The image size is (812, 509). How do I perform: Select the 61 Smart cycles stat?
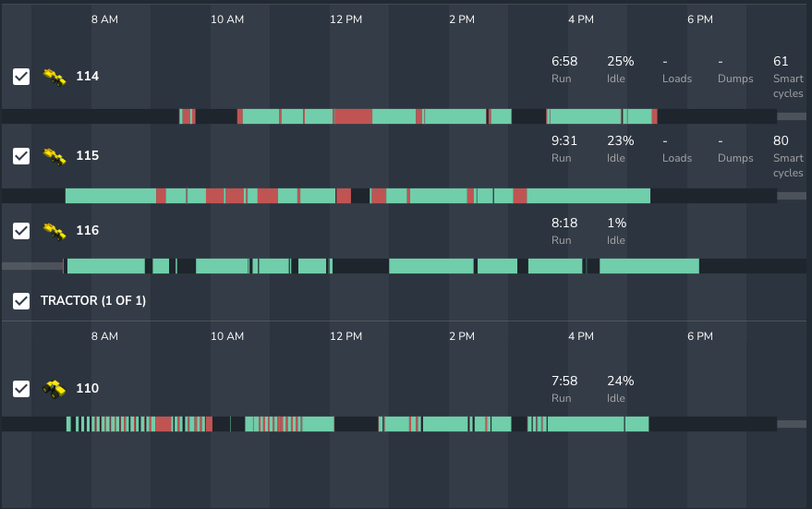click(x=781, y=62)
